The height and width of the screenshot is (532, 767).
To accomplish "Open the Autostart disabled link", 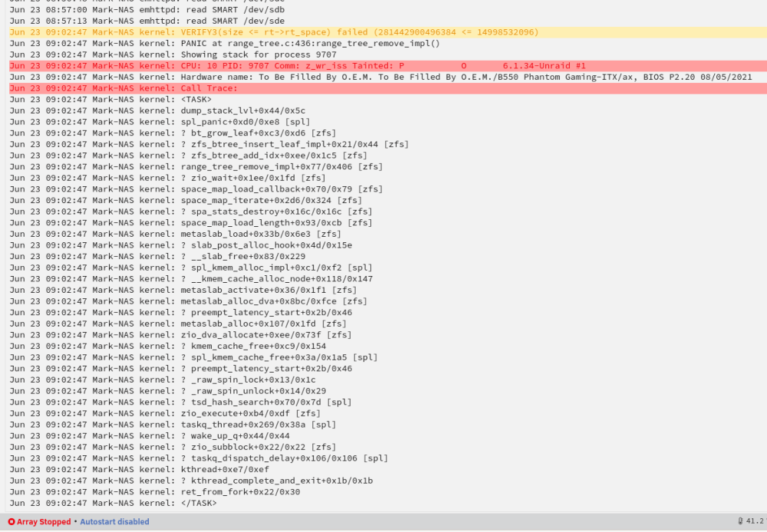I will 114,522.
